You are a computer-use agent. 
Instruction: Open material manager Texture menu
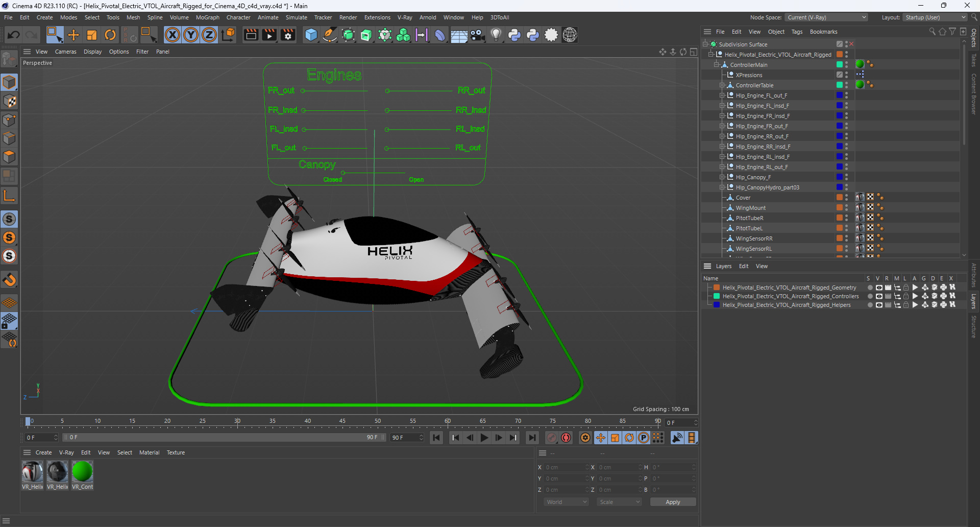[x=176, y=452]
